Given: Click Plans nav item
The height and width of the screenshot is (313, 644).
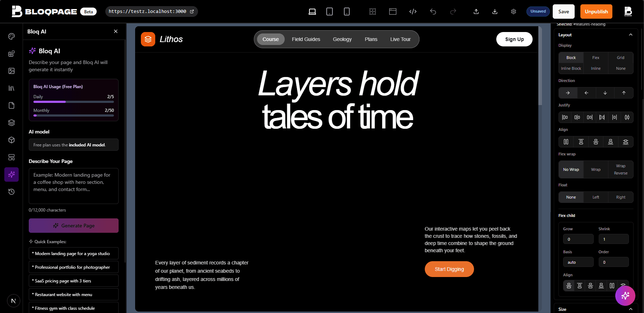Looking at the screenshot, I should tap(371, 39).
